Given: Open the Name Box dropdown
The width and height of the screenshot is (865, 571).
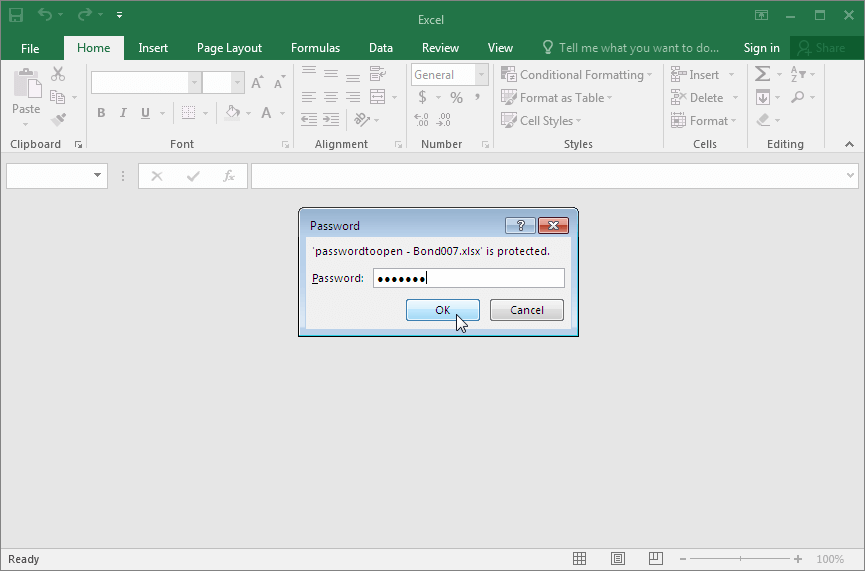Looking at the screenshot, I should pos(97,175).
